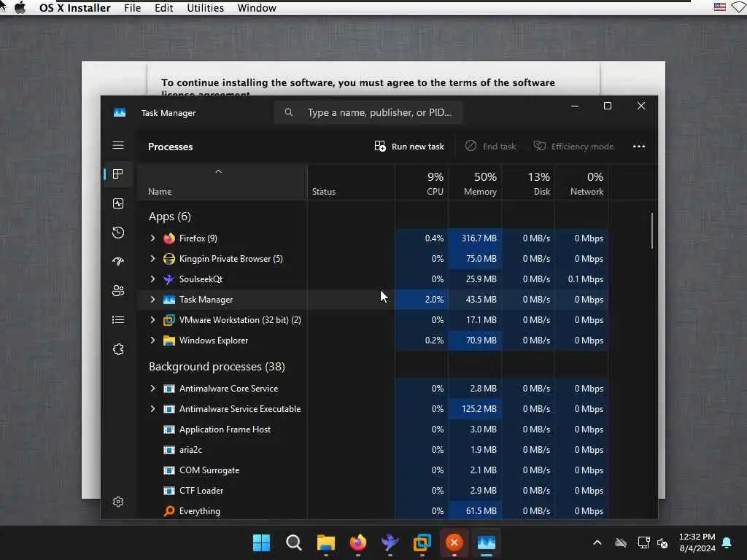Viewport: 747px width, 560px height.
Task: Expand the Task Manager process row
Action: point(152,300)
